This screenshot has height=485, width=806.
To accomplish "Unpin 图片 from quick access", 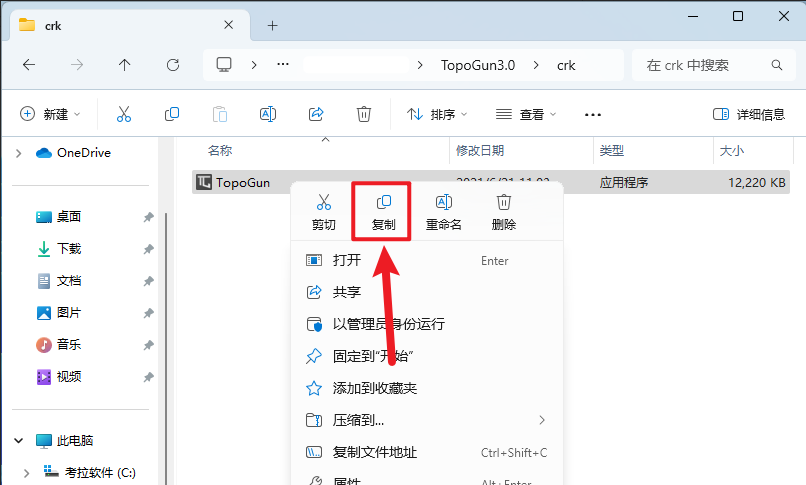I will [149, 313].
